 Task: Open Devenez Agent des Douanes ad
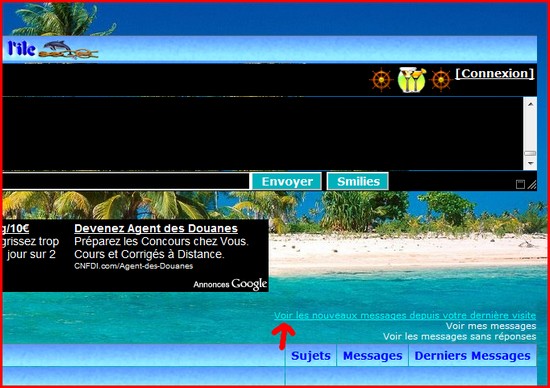click(x=156, y=228)
